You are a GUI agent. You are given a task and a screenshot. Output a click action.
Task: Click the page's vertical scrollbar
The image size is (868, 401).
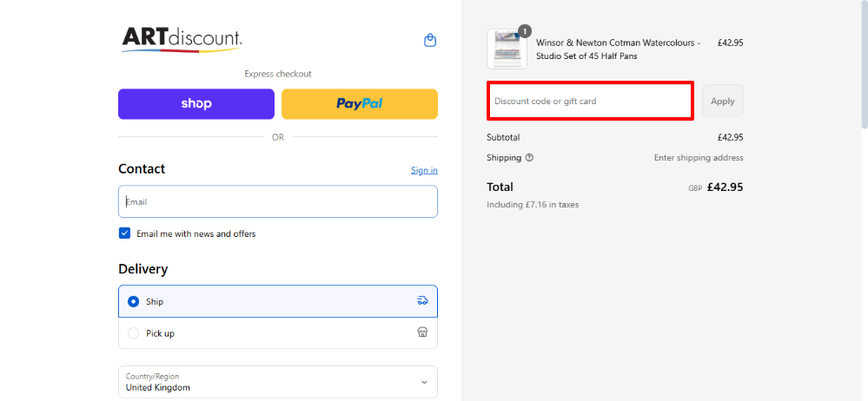(x=865, y=64)
